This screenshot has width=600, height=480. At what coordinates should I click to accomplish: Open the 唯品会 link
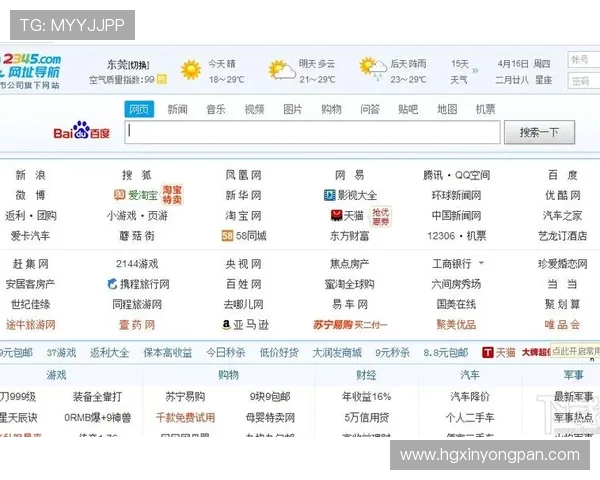pos(562,325)
